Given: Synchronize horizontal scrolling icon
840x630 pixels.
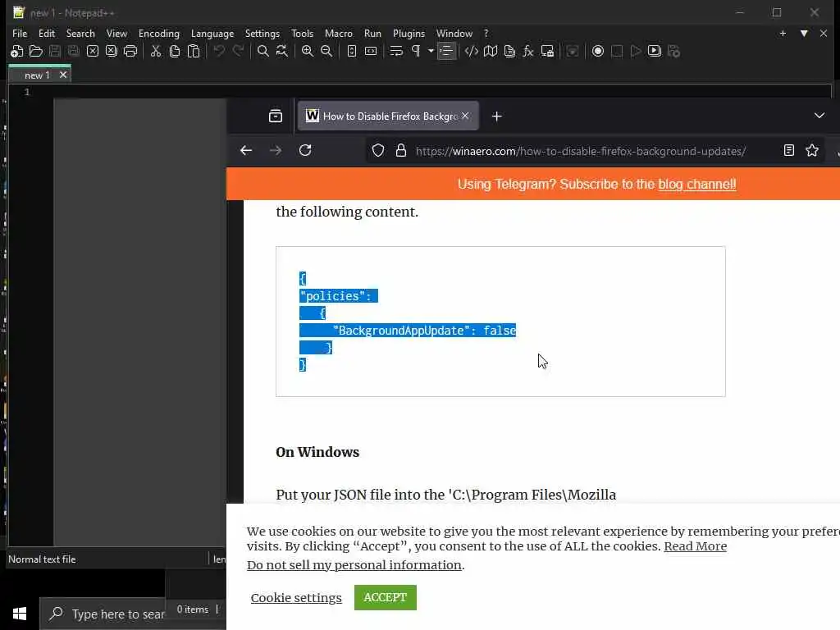Looking at the screenshot, I should [x=371, y=52].
